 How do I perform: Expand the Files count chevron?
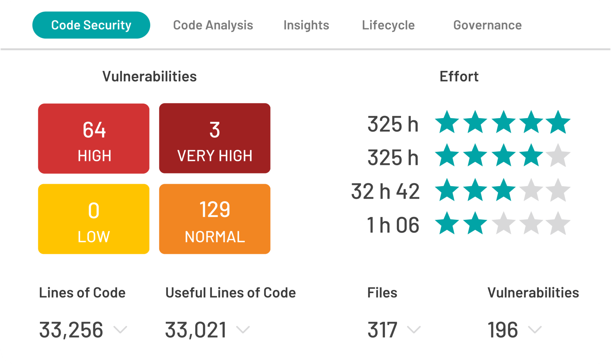414,330
